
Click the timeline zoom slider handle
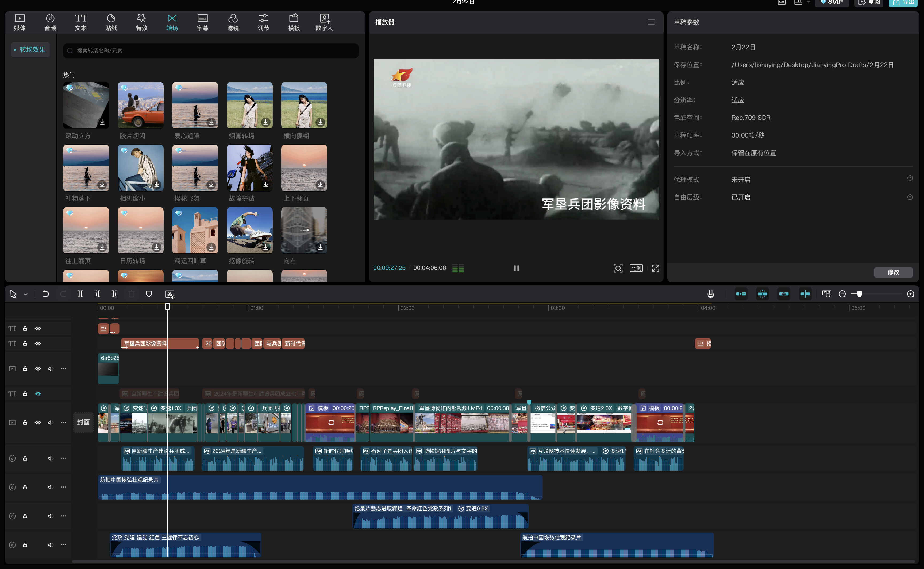coord(859,294)
